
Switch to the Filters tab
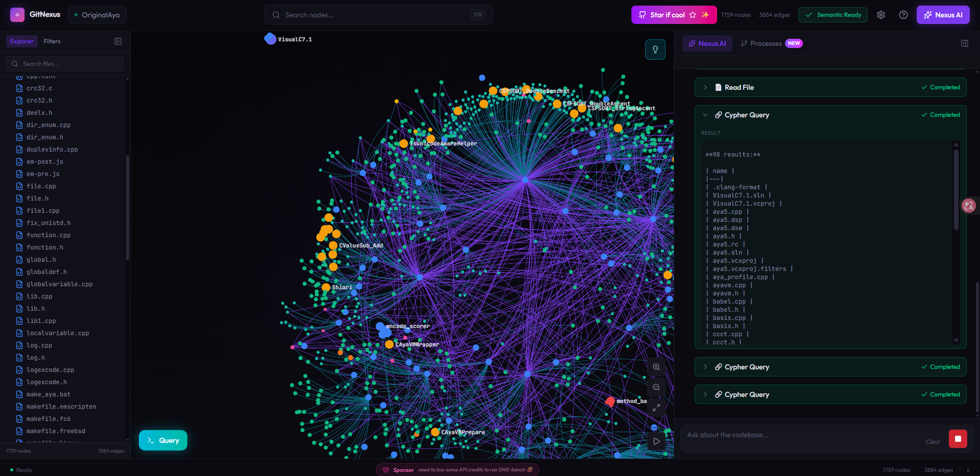(52, 41)
